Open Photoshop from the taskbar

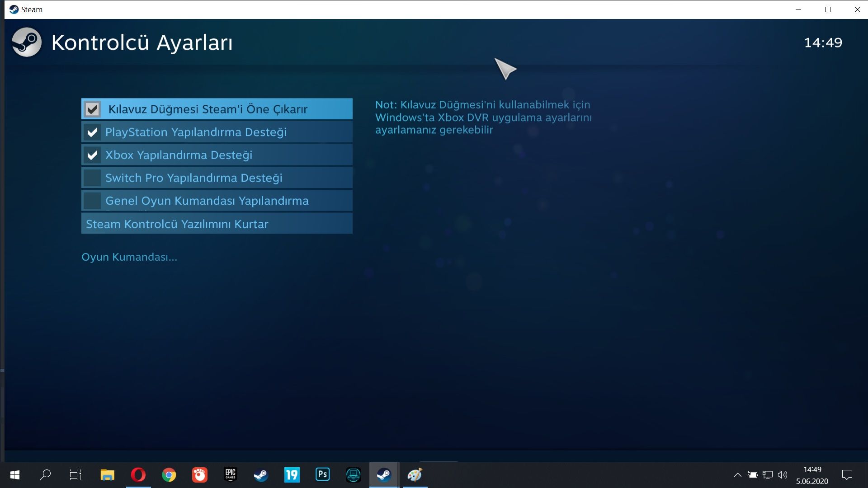tap(322, 475)
